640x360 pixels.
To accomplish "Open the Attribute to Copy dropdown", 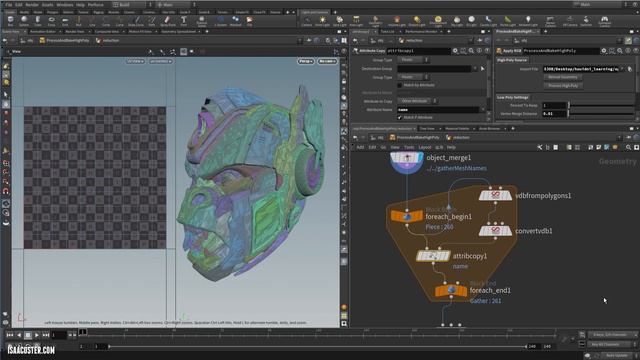I will pos(418,101).
